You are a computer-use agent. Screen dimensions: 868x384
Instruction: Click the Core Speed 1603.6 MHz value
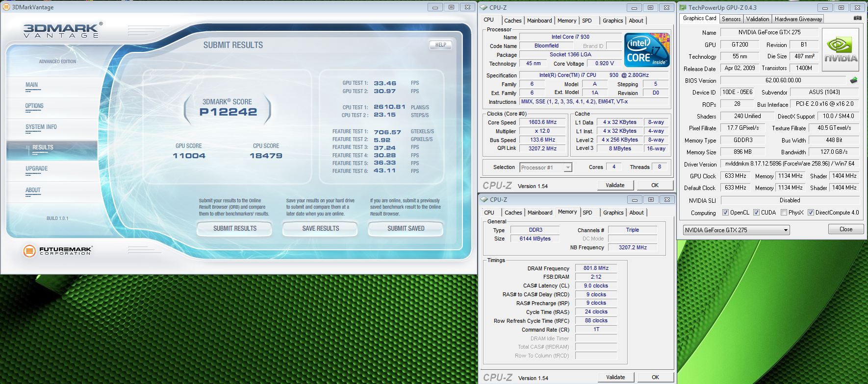[x=542, y=122]
